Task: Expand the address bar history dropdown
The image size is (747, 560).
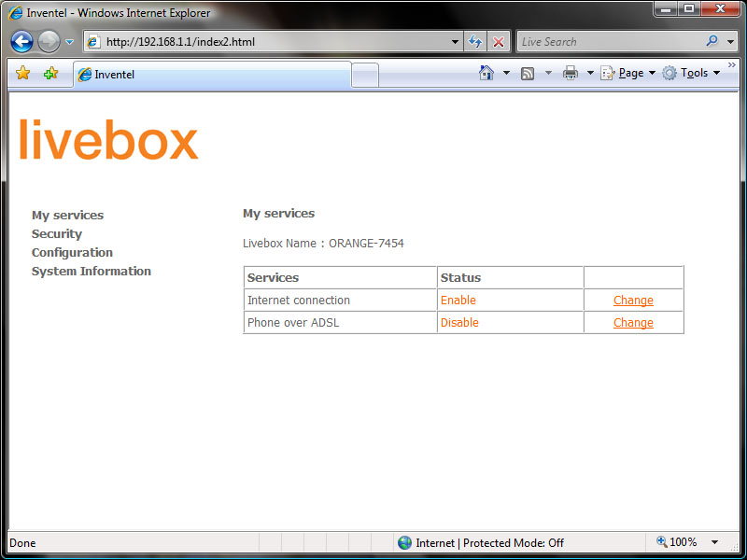Action: [455, 42]
